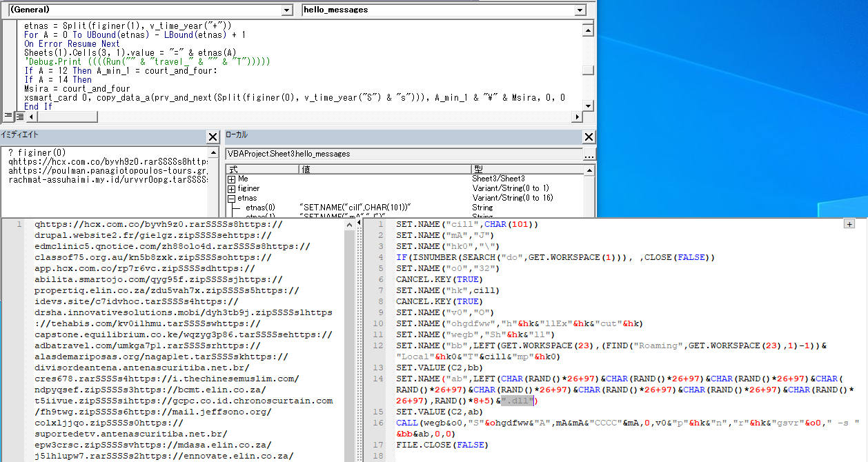Click code window vertical scrollbar down arrow
The height and width of the screenshot is (462, 868).
pyautogui.click(x=587, y=106)
